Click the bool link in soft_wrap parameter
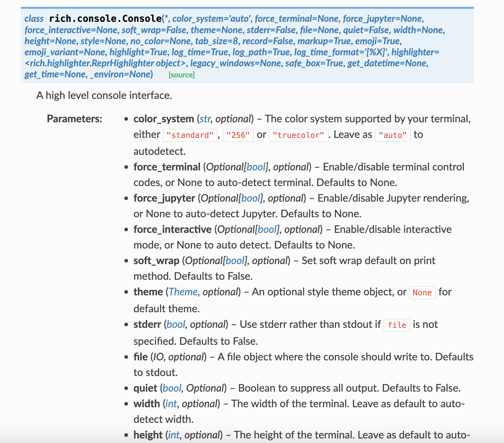This screenshot has height=443, width=504. 235,261
